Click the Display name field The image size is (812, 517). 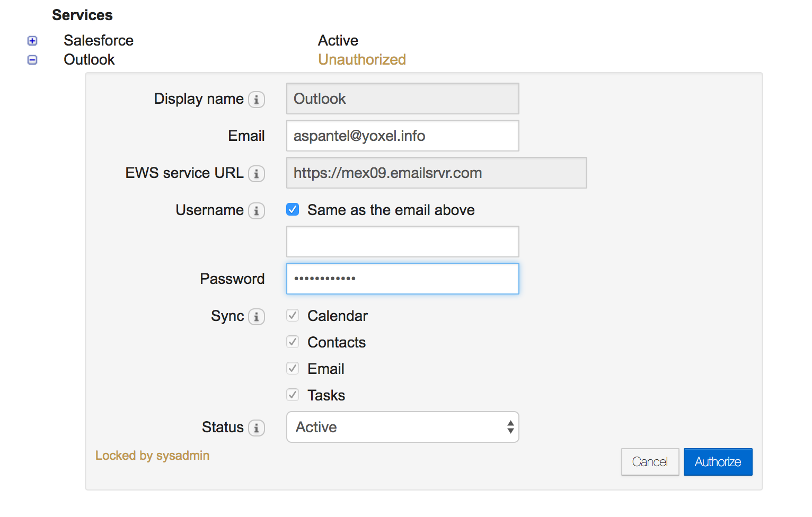[402, 99]
